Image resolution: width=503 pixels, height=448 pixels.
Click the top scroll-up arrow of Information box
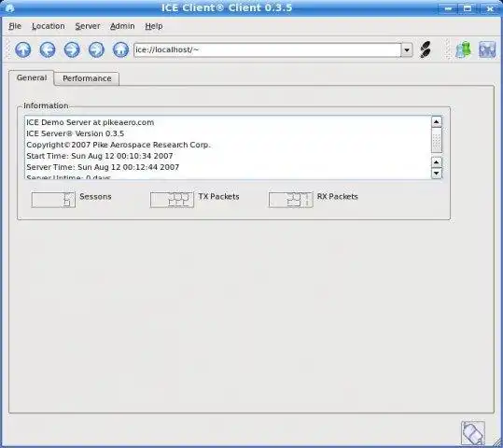point(437,121)
